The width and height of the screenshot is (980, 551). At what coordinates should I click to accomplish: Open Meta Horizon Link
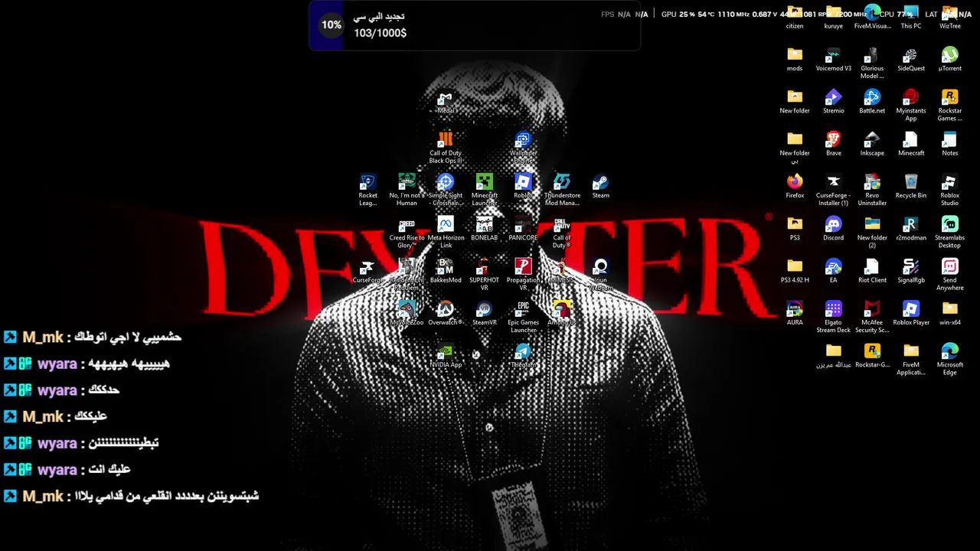[x=446, y=233]
